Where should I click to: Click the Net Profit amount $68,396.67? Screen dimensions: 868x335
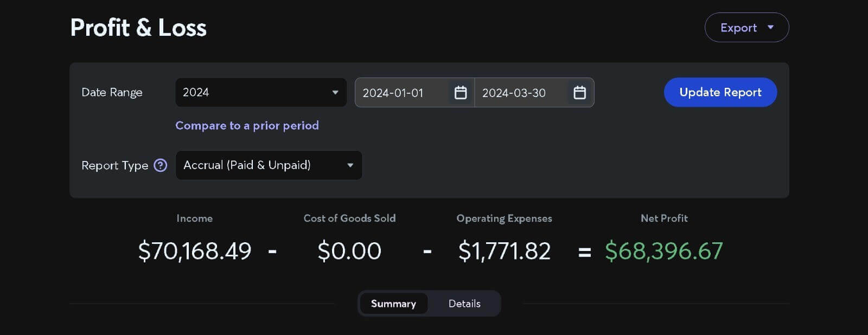pos(663,251)
